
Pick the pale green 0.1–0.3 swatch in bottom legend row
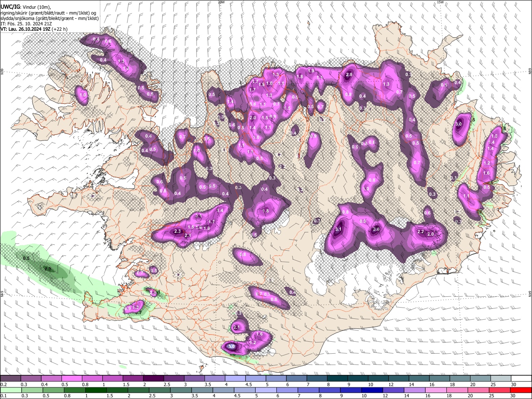[10, 390]
